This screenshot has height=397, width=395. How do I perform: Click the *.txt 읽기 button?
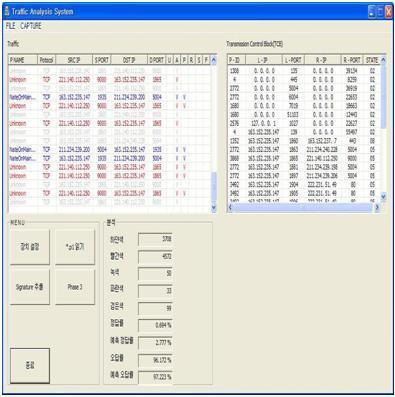tap(75, 247)
